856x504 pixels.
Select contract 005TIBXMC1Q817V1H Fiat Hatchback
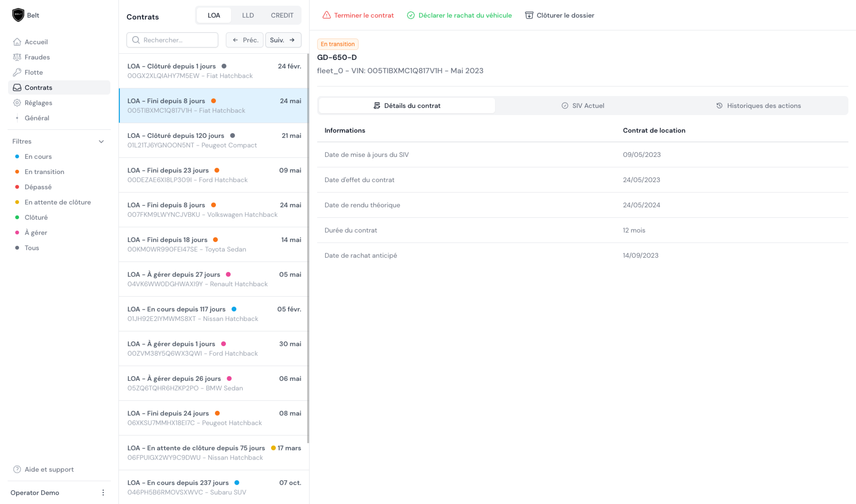214,106
